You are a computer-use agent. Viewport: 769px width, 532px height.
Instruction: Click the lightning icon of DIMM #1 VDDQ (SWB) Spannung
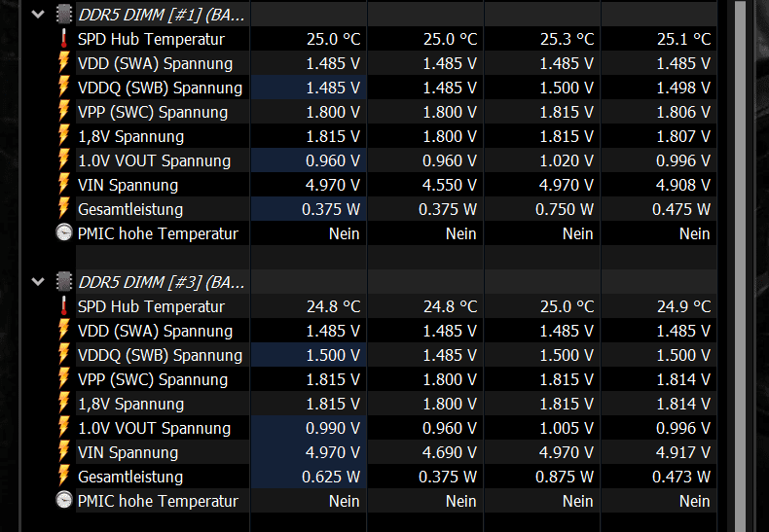(63, 88)
